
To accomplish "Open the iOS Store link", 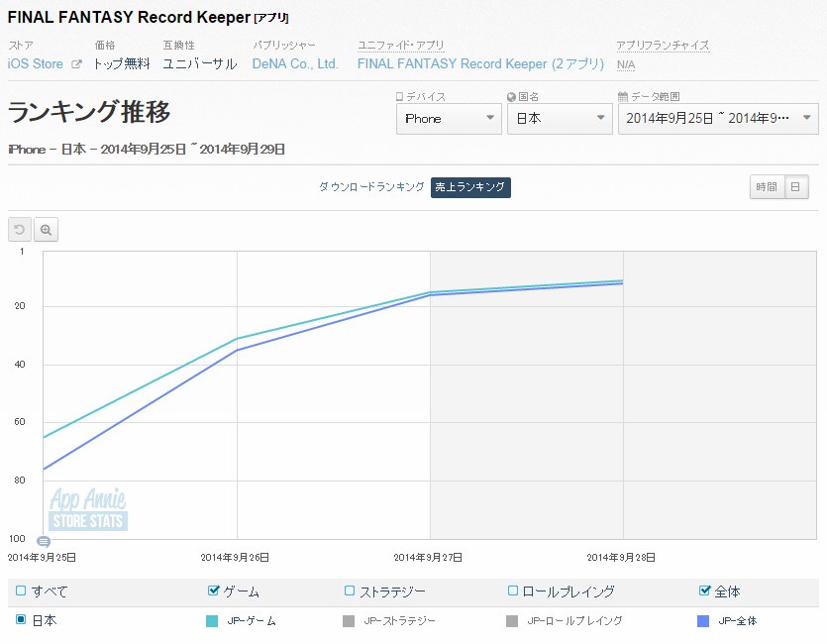I will coord(36,63).
